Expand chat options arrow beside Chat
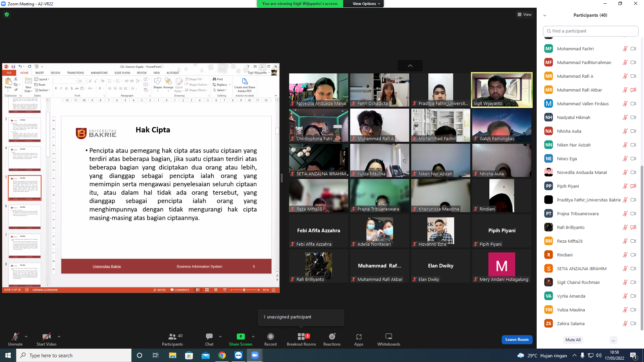Viewport: 644px width, 362px height. tap(220, 336)
